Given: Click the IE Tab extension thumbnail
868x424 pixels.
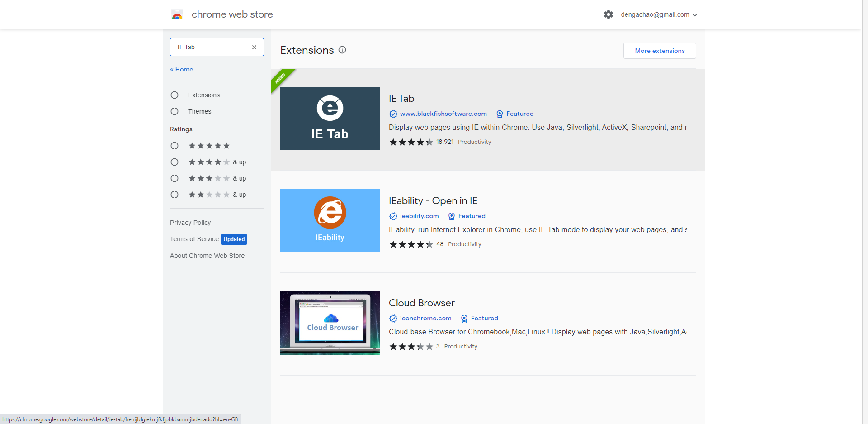Looking at the screenshot, I should pyautogui.click(x=330, y=118).
